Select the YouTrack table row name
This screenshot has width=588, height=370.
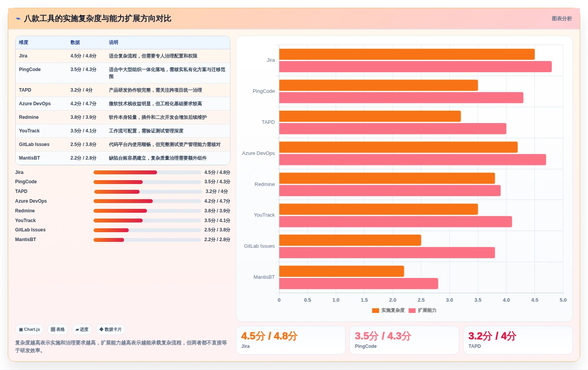(29, 131)
